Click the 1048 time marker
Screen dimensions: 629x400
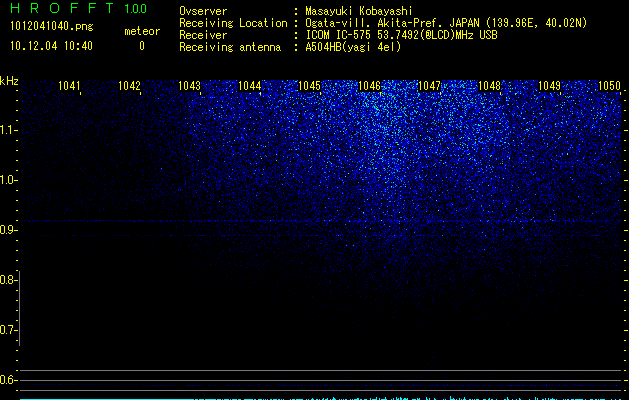[x=489, y=86]
